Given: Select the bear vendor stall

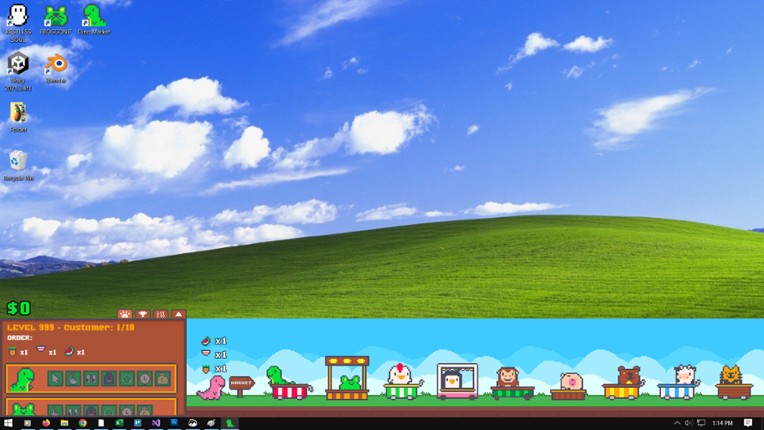Looking at the screenshot, I should [627, 383].
